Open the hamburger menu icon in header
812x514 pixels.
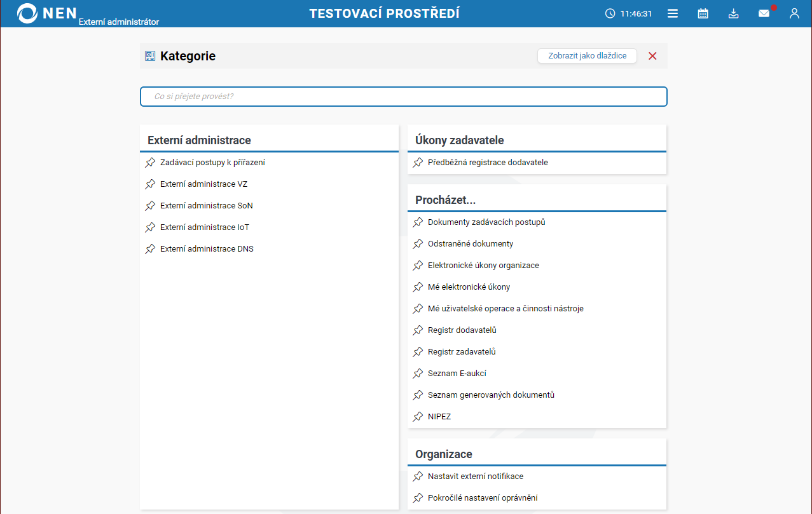pyautogui.click(x=673, y=13)
